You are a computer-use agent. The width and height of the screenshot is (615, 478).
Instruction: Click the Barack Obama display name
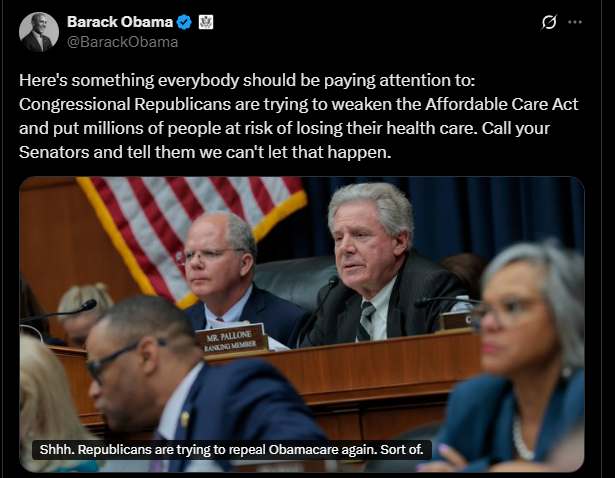(120, 22)
